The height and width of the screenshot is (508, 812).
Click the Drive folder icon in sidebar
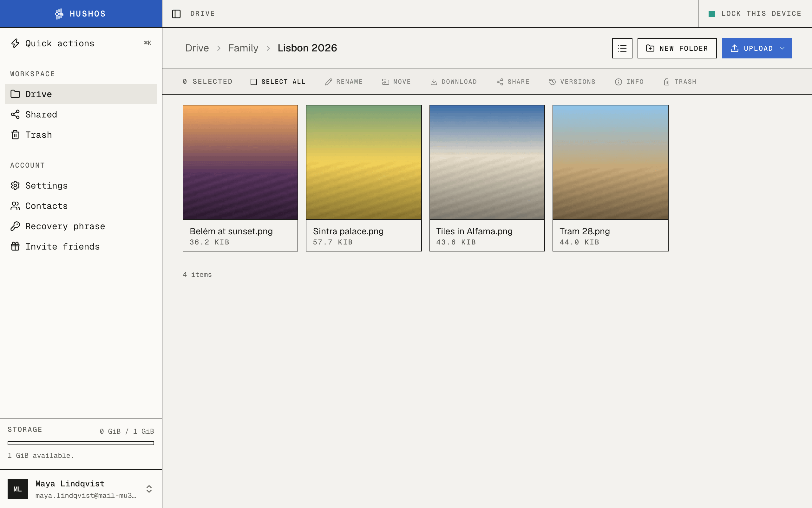tap(15, 94)
